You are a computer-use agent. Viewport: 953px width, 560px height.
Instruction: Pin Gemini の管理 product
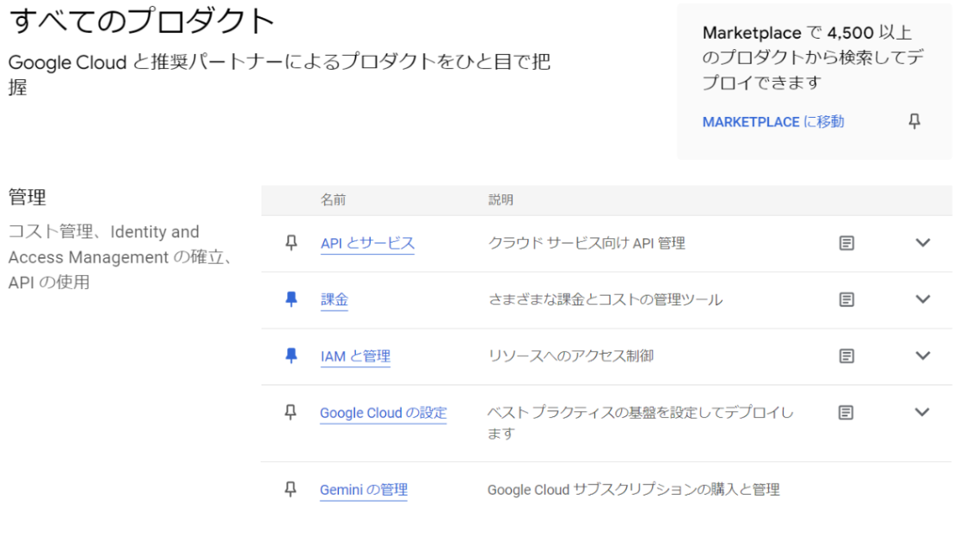pos(291,489)
